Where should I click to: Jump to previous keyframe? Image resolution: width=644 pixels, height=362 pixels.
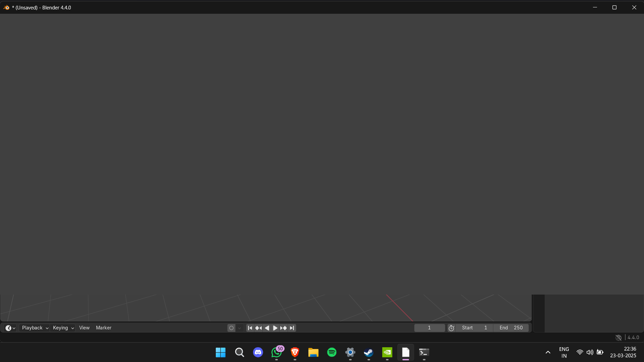click(x=258, y=328)
